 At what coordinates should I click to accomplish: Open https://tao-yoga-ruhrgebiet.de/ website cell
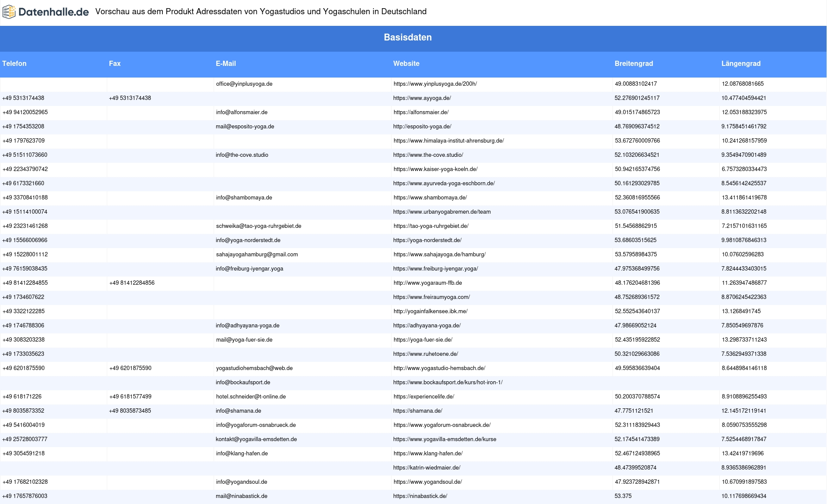pyautogui.click(x=431, y=226)
